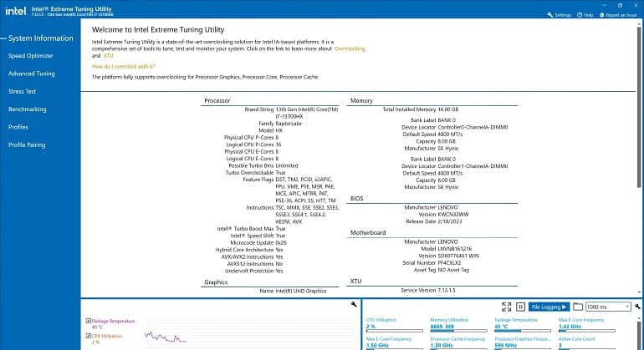The image size is (644, 350).
Task: Switch to Benchmarking
Action: (x=27, y=109)
